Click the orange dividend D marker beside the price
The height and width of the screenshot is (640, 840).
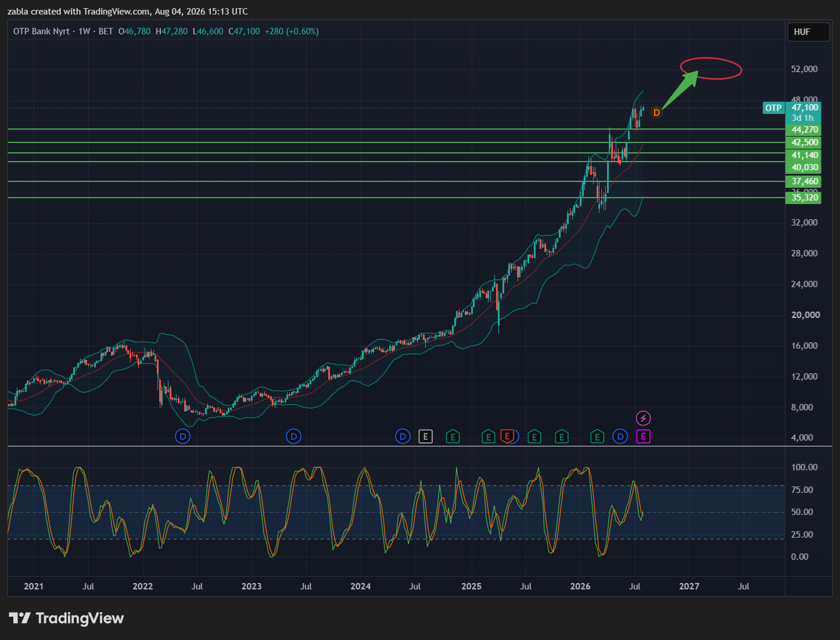click(656, 113)
